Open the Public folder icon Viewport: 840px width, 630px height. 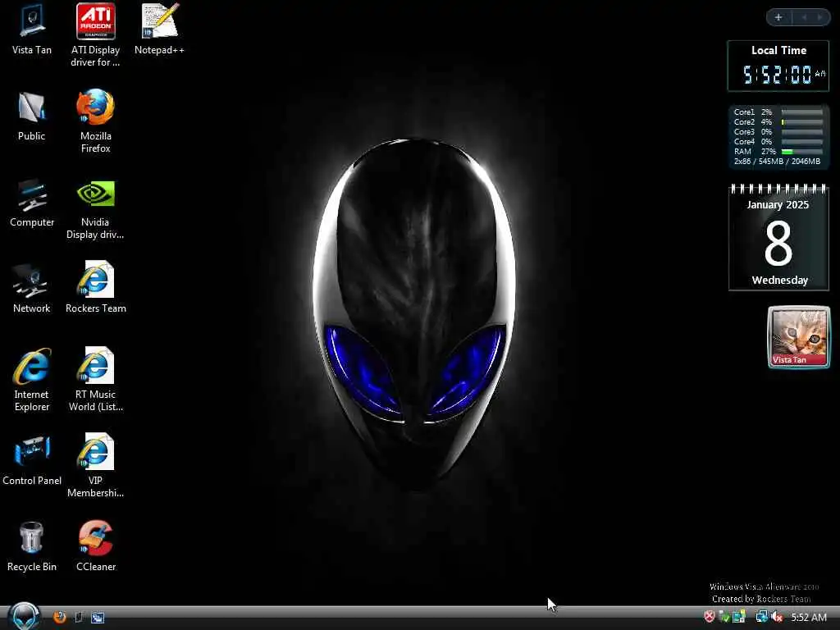coord(32,116)
